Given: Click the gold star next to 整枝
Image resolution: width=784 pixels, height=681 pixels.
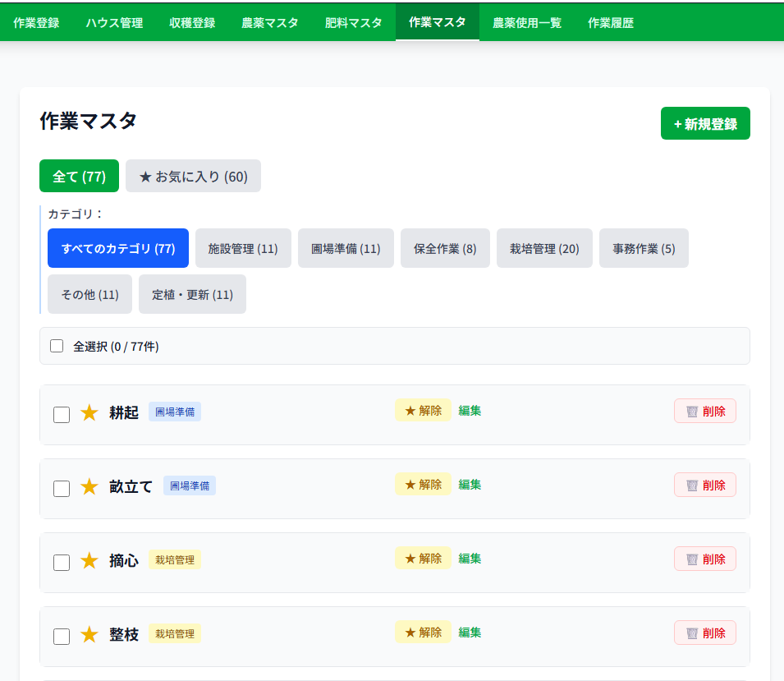Looking at the screenshot, I should [89, 635].
